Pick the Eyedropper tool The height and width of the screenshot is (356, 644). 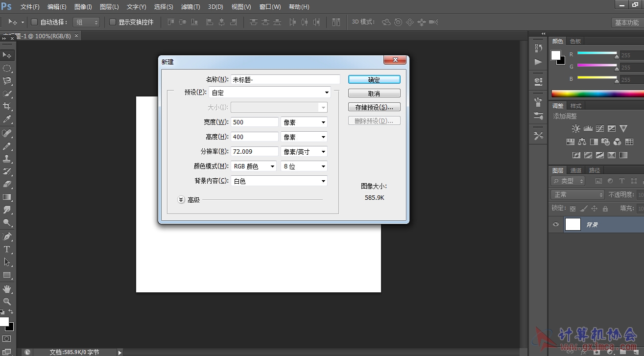pos(7,119)
